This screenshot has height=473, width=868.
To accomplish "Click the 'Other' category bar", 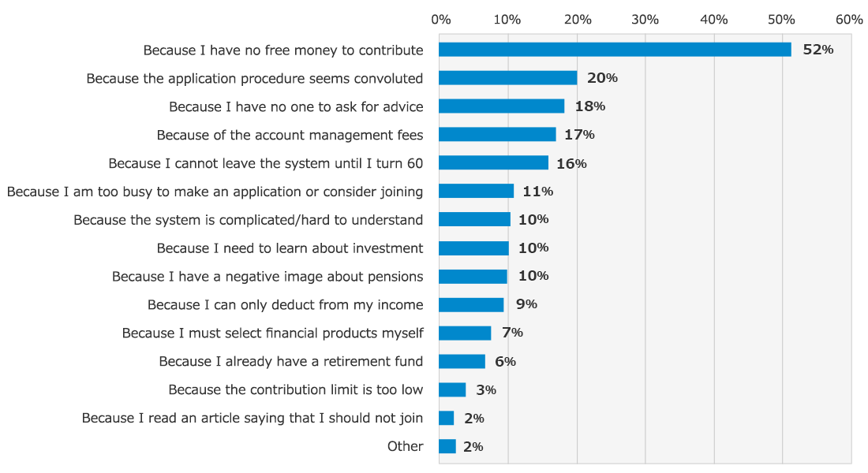I will (447, 446).
